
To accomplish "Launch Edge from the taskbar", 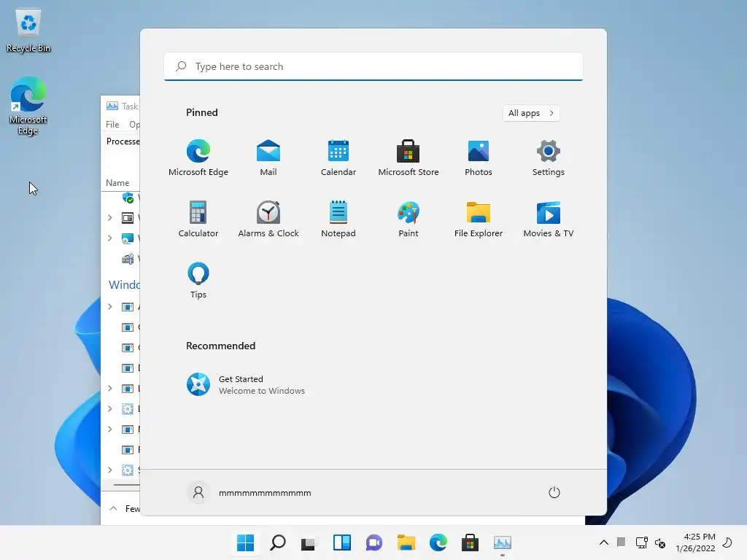I will (438, 542).
